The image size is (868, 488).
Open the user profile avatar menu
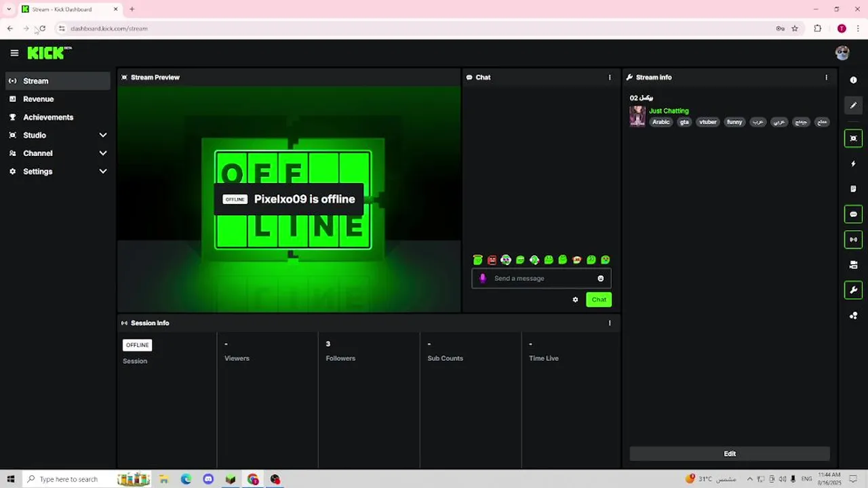[x=842, y=53]
